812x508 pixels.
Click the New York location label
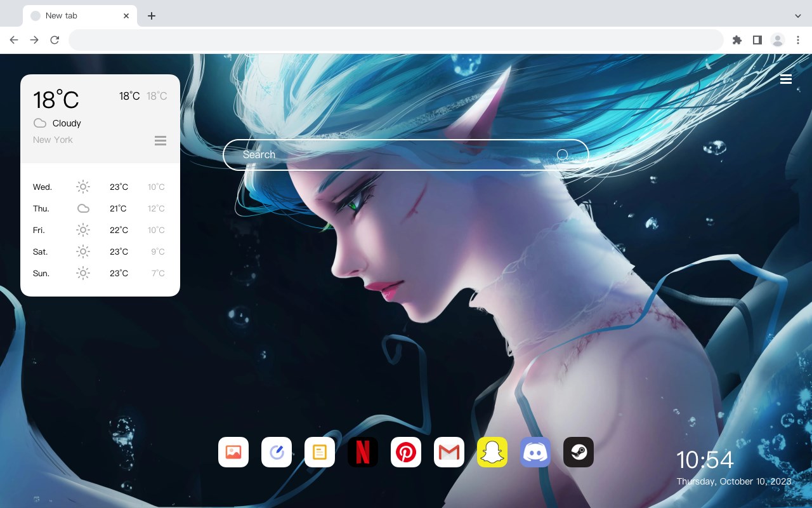tap(53, 140)
